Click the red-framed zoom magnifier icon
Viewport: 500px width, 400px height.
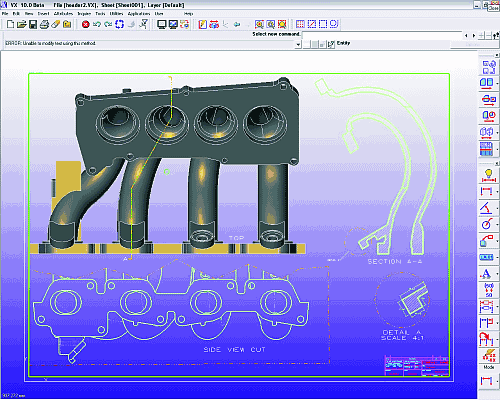(282, 24)
